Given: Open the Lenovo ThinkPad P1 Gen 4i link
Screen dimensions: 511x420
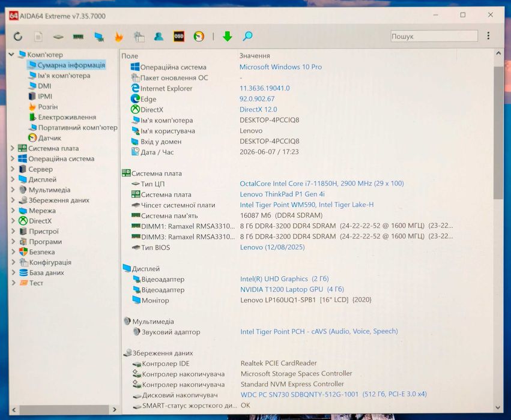Looking at the screenshot, I should 282,194.
